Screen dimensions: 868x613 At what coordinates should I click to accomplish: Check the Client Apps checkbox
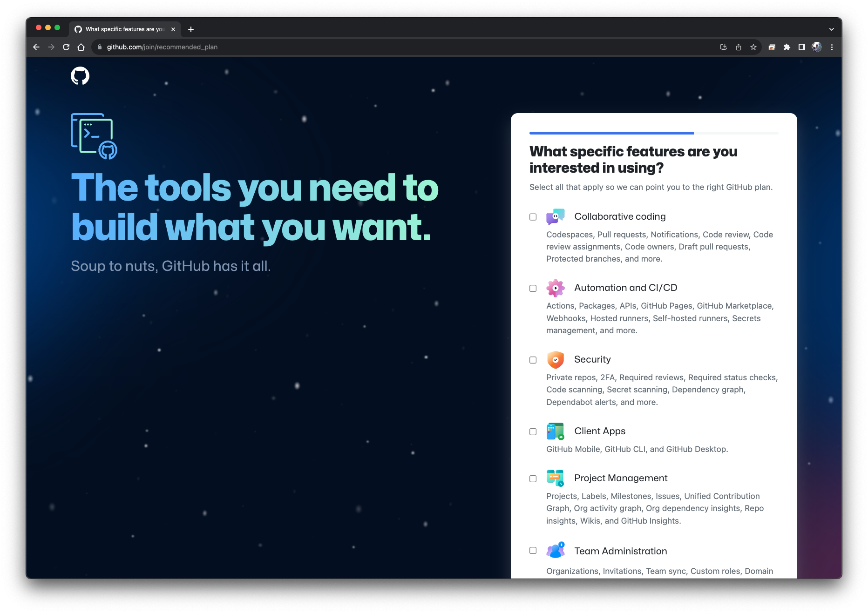pyautogui.click(x=533, y=432)
